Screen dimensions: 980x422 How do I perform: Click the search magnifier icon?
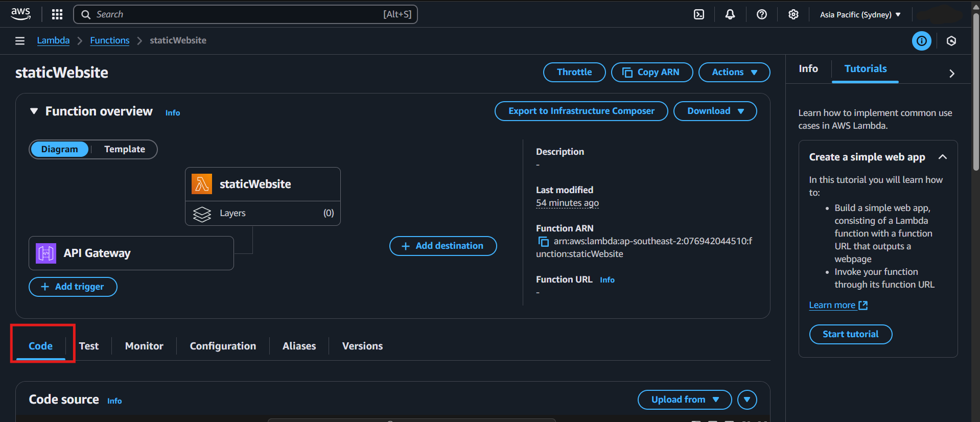pyautogui.click(x=86, y=14)
